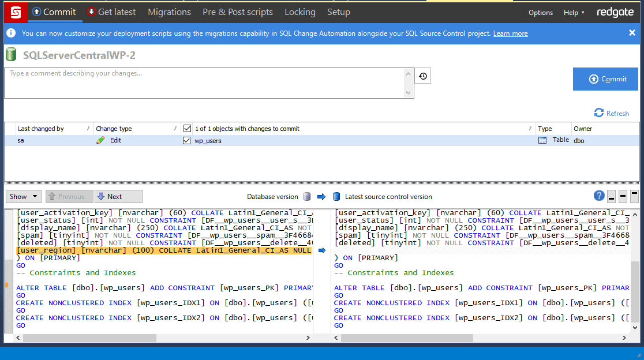Toggle the bottom pane layout control
The height and width of the screenshot is (360, 644).
tap(611, 196)
